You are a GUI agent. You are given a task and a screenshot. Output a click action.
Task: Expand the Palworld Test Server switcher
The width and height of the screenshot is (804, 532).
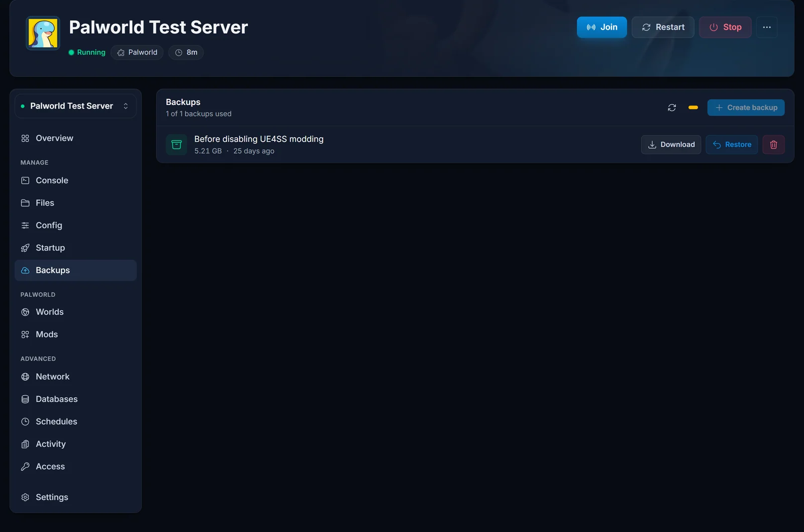(75, 106)
